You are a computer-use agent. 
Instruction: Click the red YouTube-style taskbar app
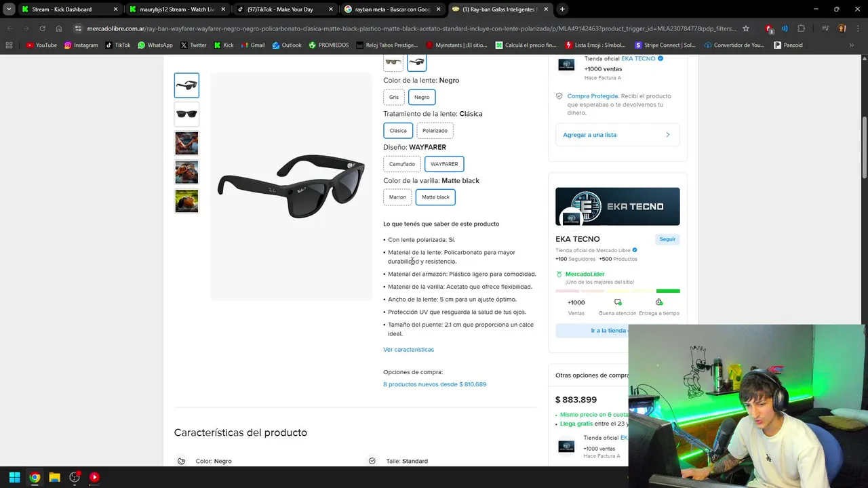tap(94, 477)
